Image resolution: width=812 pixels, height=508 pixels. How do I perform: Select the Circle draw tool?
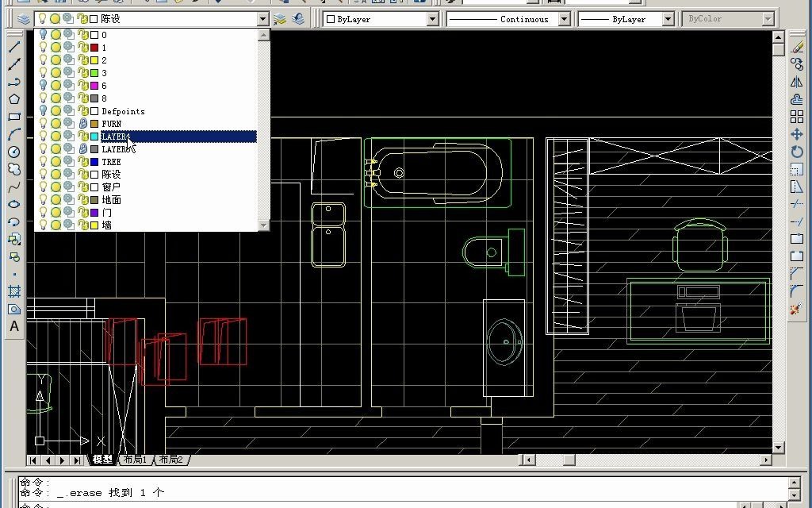tap(14, 152)
